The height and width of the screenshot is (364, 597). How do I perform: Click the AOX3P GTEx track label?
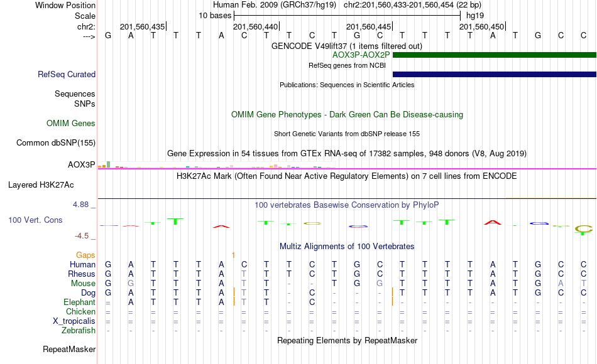coord(82,164)
